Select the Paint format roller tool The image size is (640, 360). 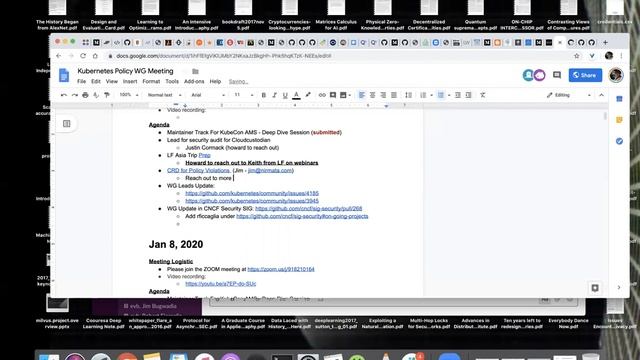(x=107, y=95)
